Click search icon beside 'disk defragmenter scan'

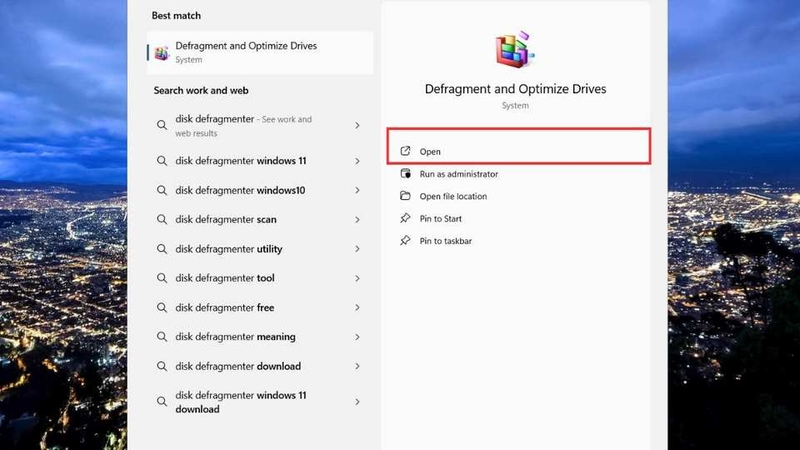[x=162, y=219]
